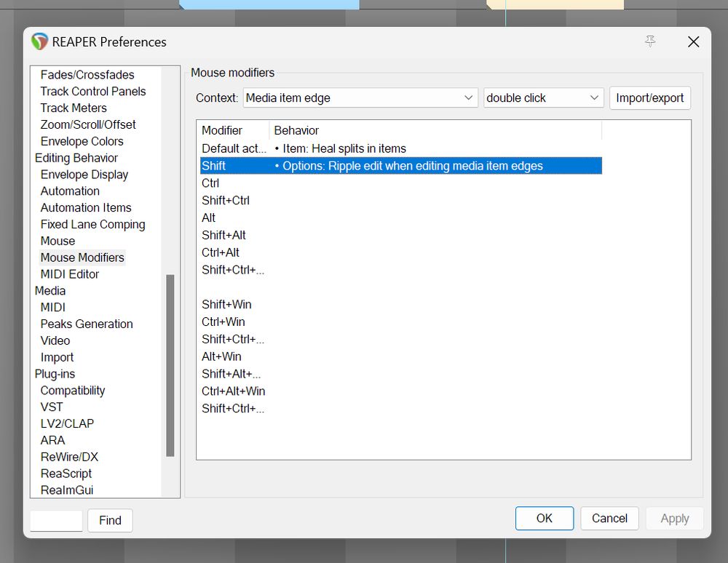Select the Shift+Ctrl modifier row
728x563 pixels.
tap(401, 200)
